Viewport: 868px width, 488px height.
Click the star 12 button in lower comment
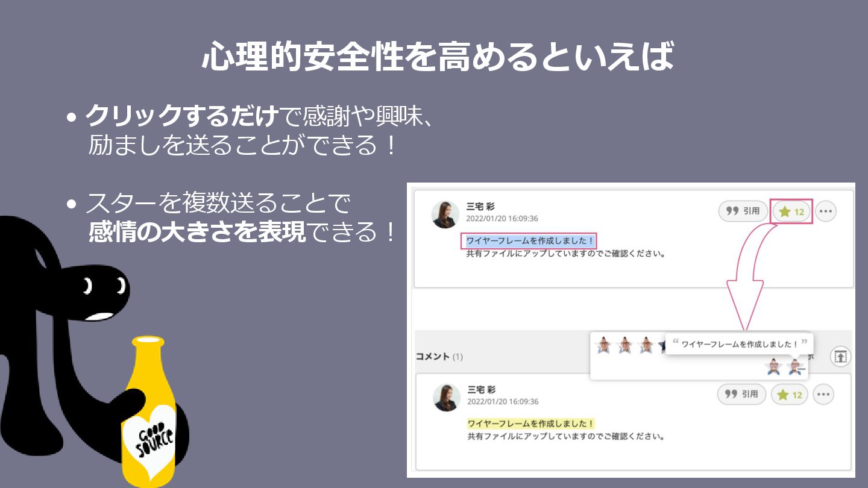coord(790,395)
